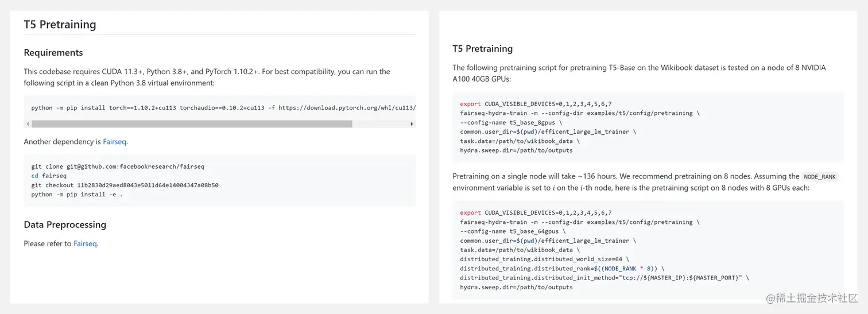Click the 'git clone git@github.com:facebookresearch/fairseq' line
The image size is (868, 314).
(118, 166)
